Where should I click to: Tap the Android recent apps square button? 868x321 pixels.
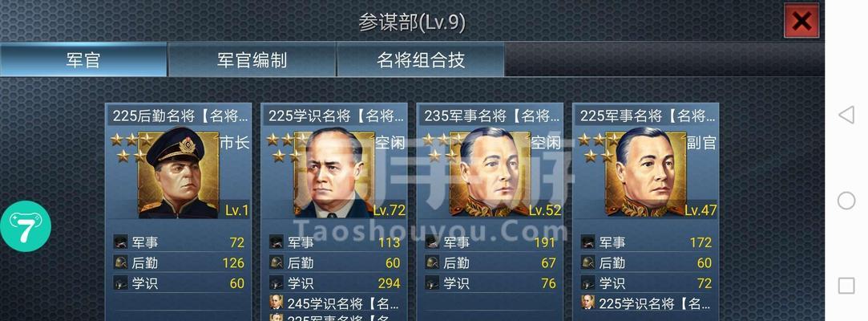[x=846, y=286]
